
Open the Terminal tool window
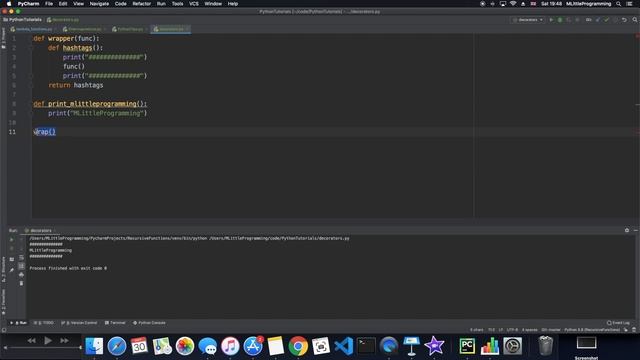[x=115, y=323]
